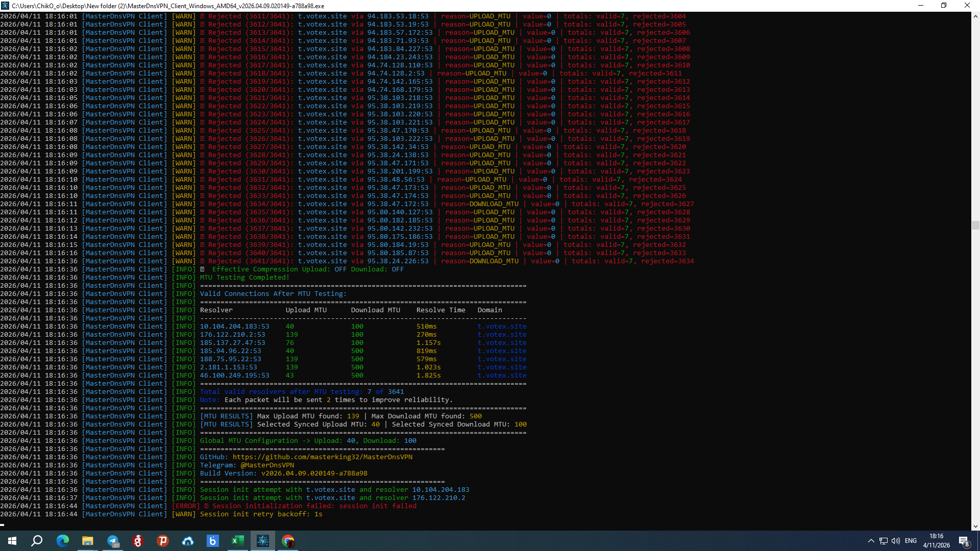Screen dimensions: 980x551
Task: Click the "Download MTU" column header
Action: pyautogui.click(x=375, y=310)
